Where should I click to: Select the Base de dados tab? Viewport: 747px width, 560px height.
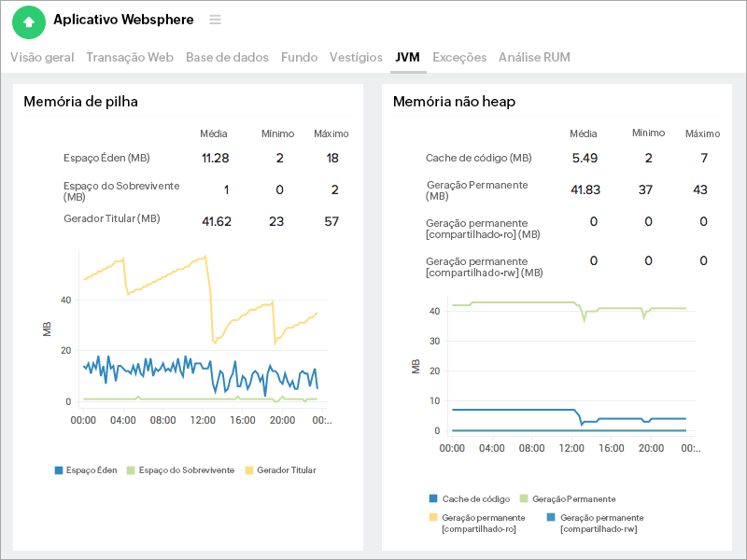click(x=227, y=57)
